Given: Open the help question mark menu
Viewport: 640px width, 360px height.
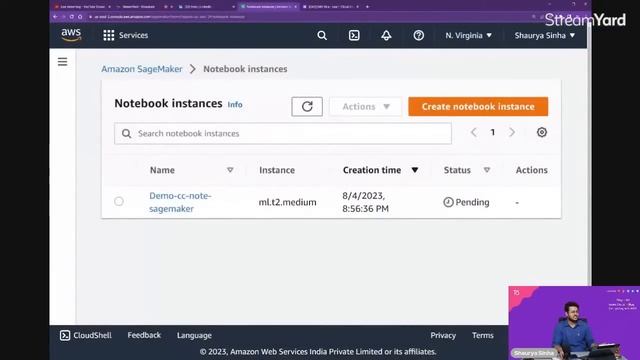Looking at the screenshot, I should coord(418,36).
